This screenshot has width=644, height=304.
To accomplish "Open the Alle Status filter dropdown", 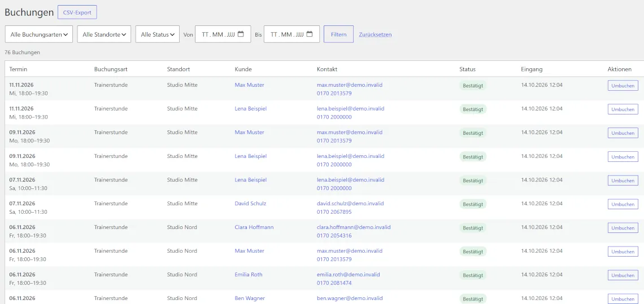I will pos(158,34).
